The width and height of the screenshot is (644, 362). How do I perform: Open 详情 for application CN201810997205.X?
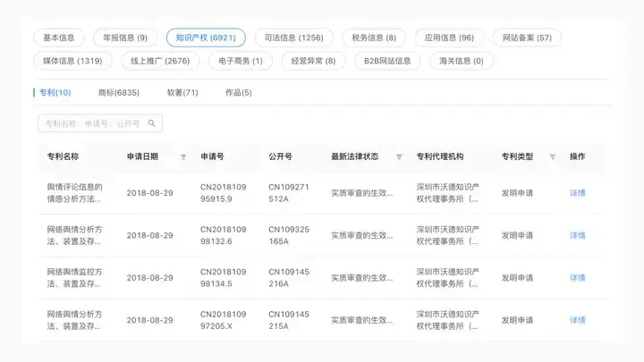tap(578, 320)
